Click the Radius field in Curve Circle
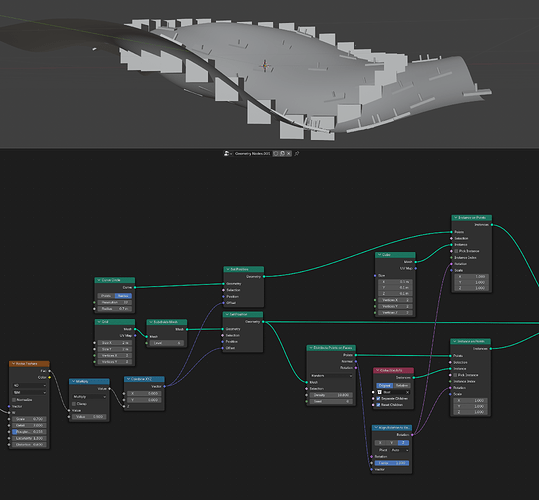Image resolution: width=539 pixels, height=500 pixels. point(114,309)
